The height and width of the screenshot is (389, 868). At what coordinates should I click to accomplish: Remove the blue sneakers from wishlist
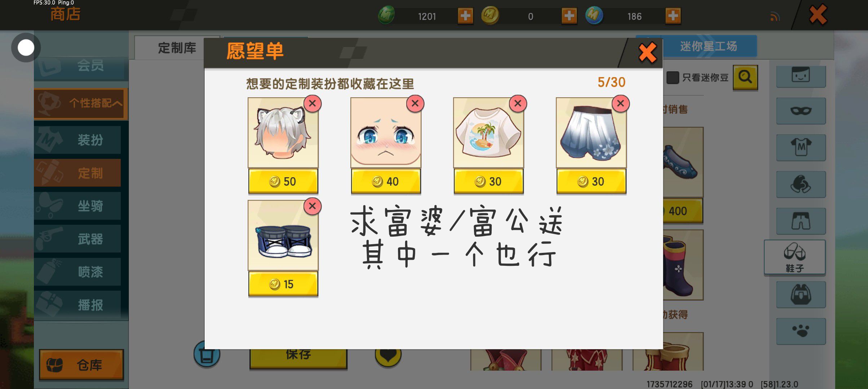[312, 206]
